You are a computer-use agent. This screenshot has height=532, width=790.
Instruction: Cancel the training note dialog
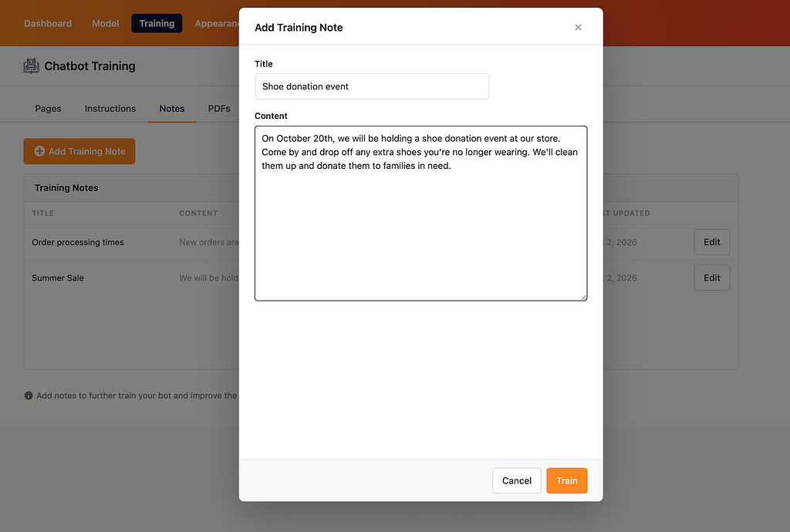point(516,480)
